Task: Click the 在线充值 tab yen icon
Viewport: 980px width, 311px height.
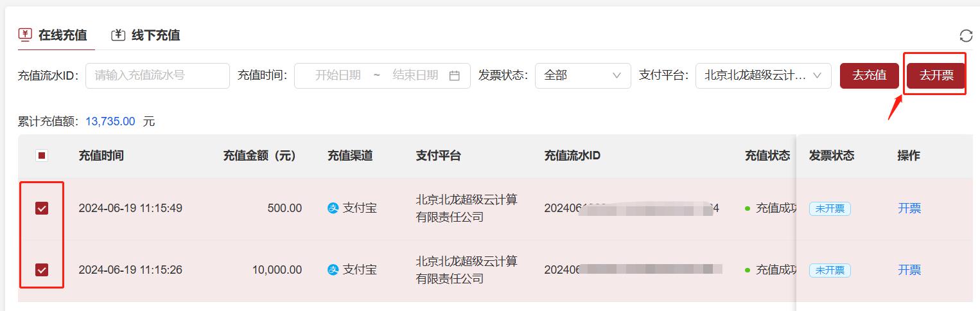Action: coord(25,35)
